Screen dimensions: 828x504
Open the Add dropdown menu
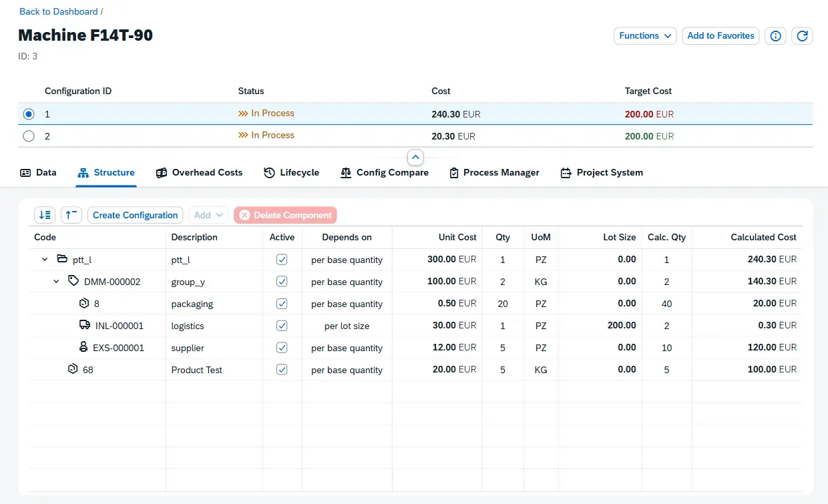click(208, 215)
